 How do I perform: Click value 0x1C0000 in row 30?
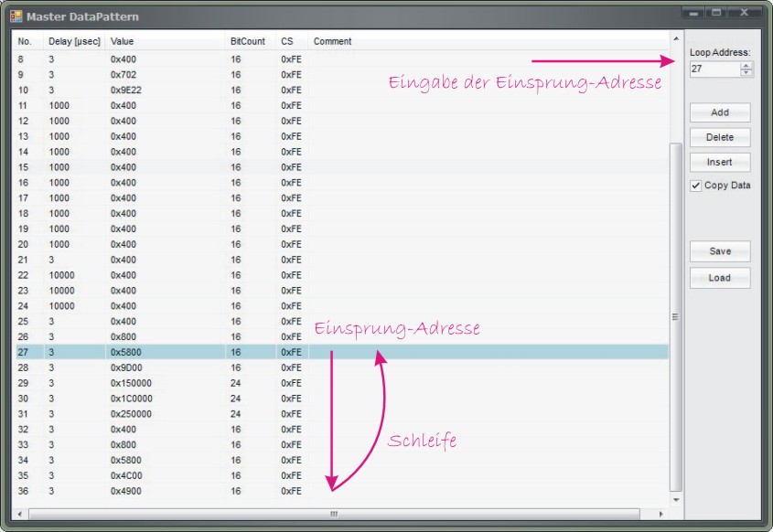[132, 399]
